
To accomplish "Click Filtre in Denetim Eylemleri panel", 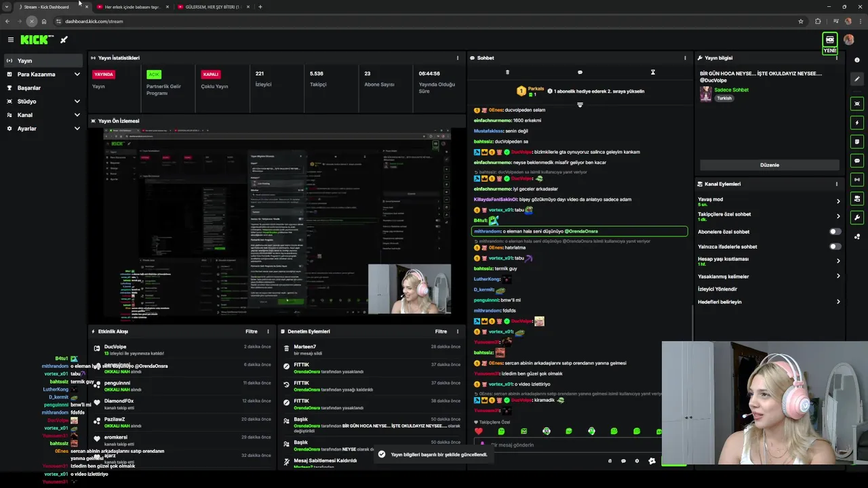I will [x=441, y=331].
